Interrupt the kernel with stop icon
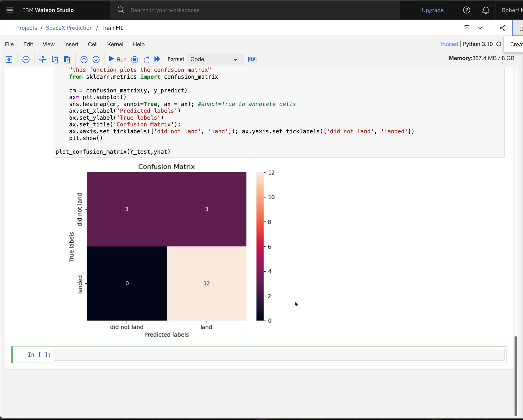This screenshot has width=523, height=420. pyautogui.click(x=134, y=60)
